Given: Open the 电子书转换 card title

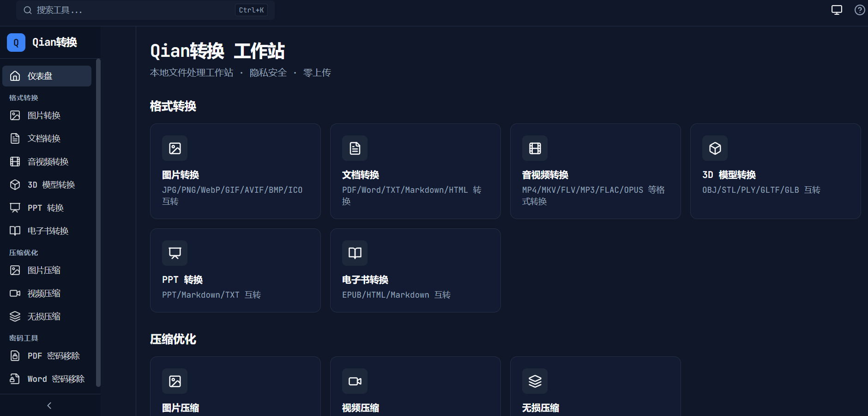Looking at the screenshot, I should 365,280.
